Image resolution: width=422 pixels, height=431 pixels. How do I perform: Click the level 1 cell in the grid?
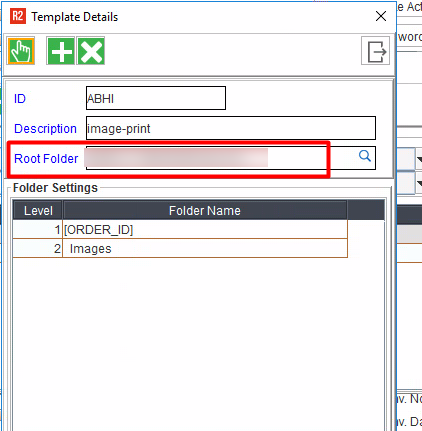pos(37,229)
